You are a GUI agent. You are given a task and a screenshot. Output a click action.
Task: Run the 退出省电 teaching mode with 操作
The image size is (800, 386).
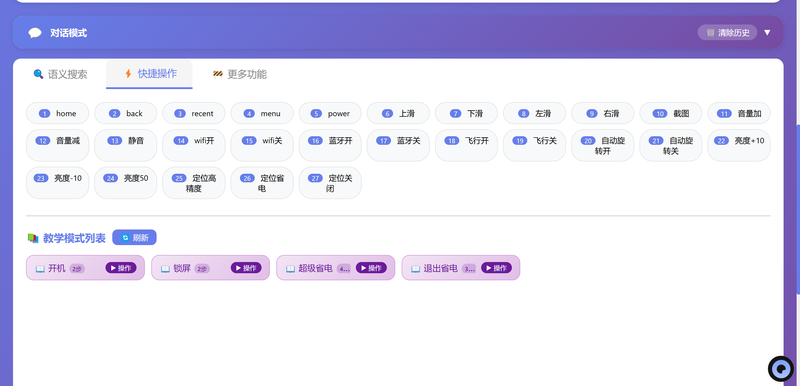pyautogui.click(x=496, y=268)
